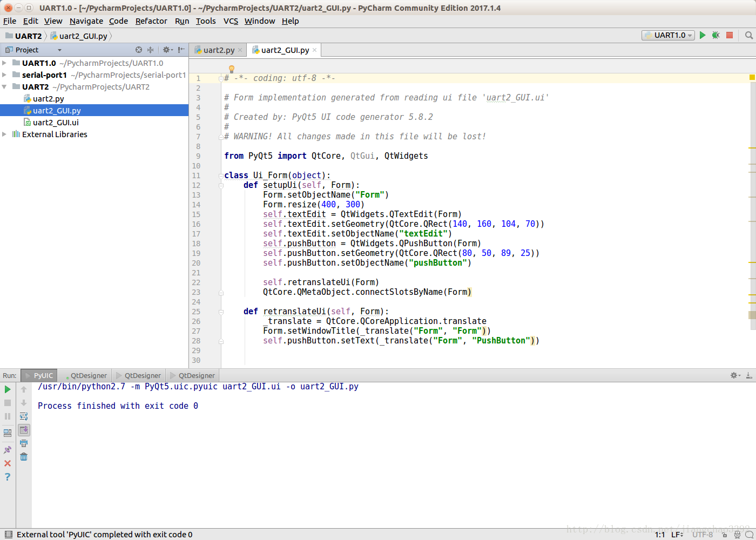Click the collapse-all icon in Project panel header
Image resolution: width=756 pixels, height=540 pixels.
pyautogui.click(x=151, y=50)
